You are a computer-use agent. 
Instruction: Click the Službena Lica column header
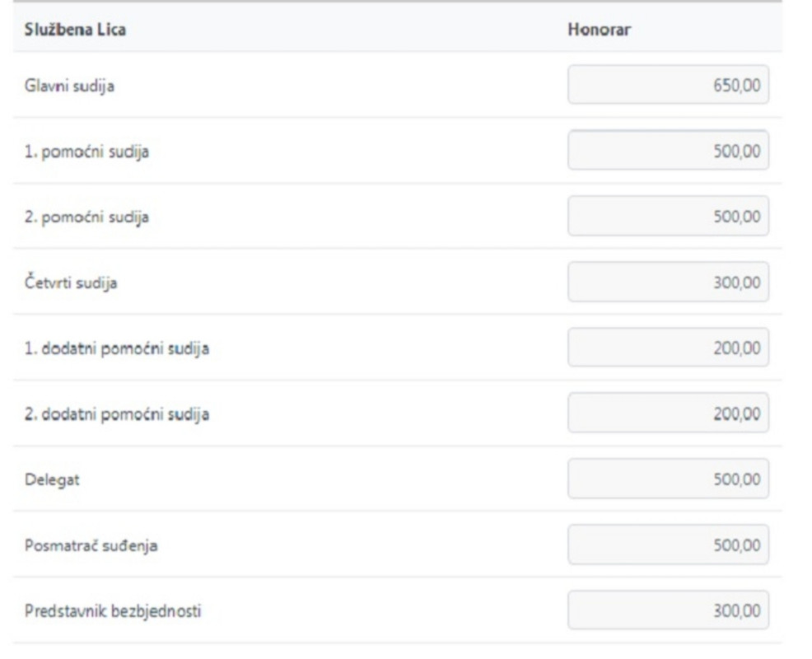[75, 30]
